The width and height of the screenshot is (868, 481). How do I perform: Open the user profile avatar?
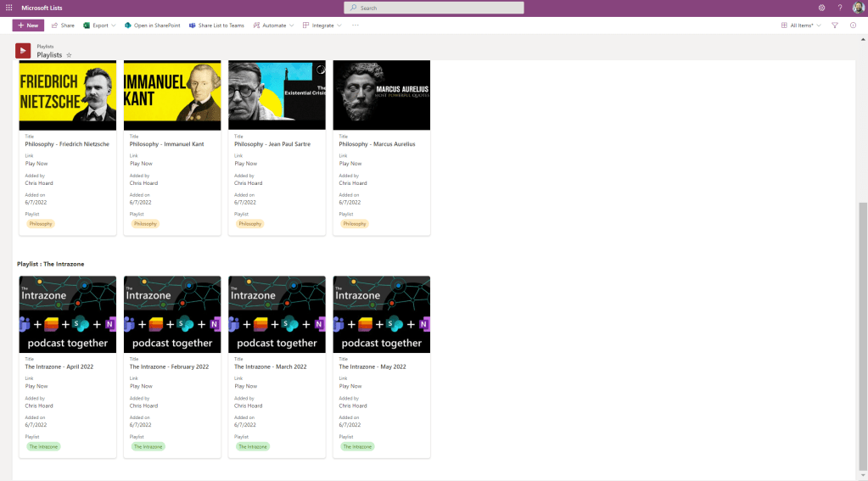click(x=858, y=8)
